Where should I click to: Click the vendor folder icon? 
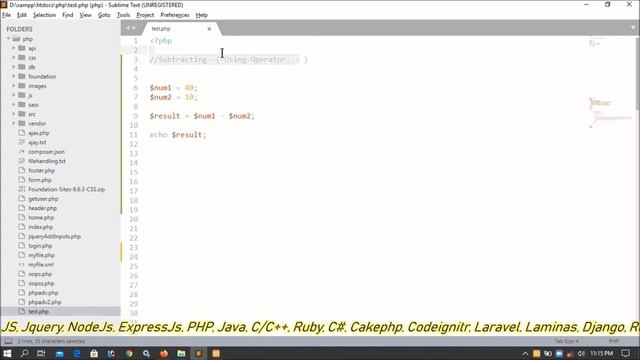(x=22, y=123)
